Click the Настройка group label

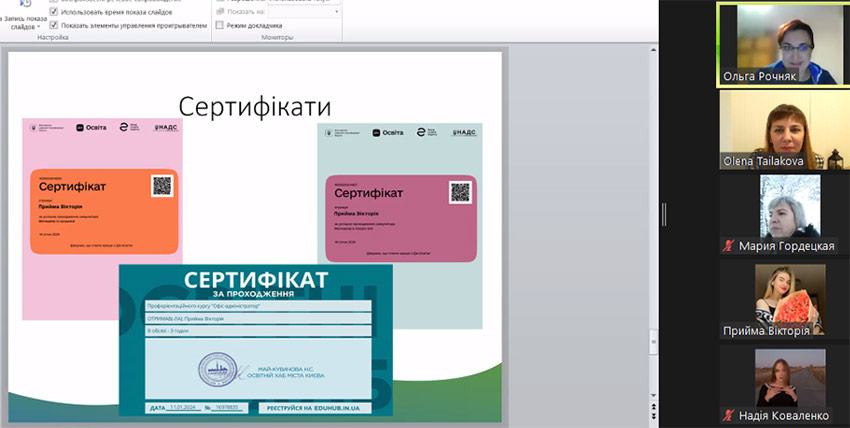[x=53, y=37]
